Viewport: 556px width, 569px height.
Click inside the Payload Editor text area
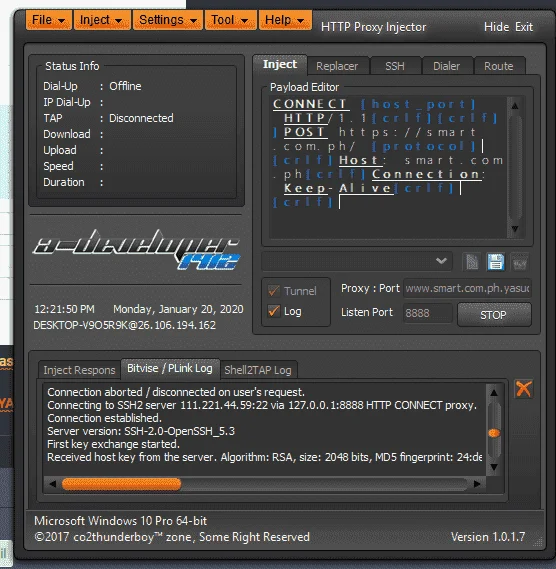[388, 167]
